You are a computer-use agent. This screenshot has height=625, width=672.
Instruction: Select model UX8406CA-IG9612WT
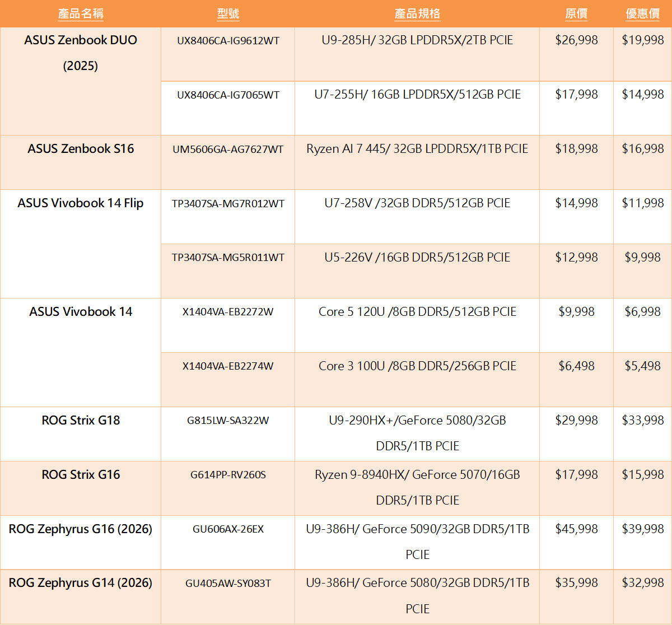228,41
